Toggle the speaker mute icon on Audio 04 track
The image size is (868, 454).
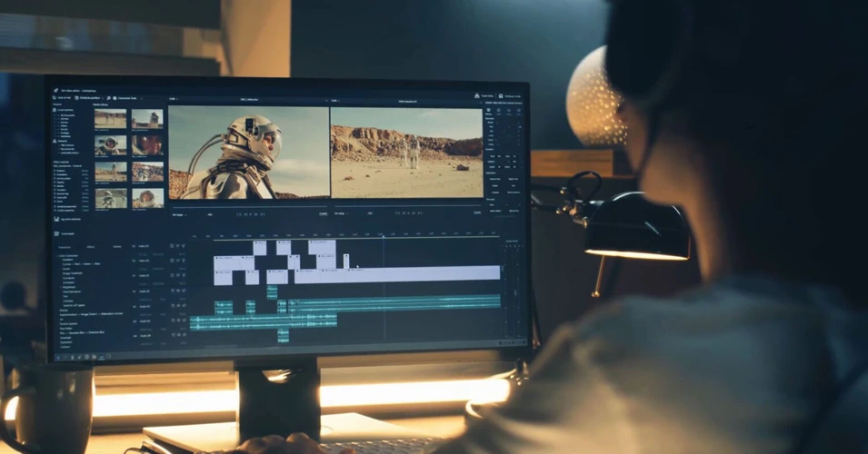(184, 335)
